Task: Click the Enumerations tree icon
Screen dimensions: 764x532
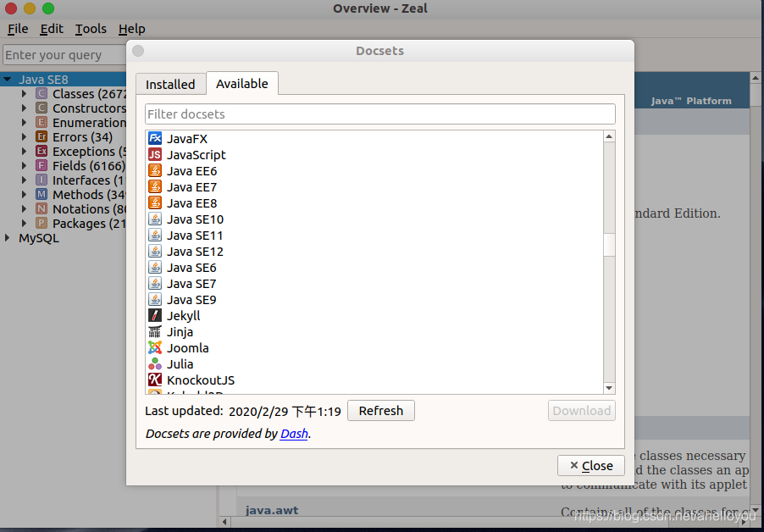Action: tap(42, 122)
